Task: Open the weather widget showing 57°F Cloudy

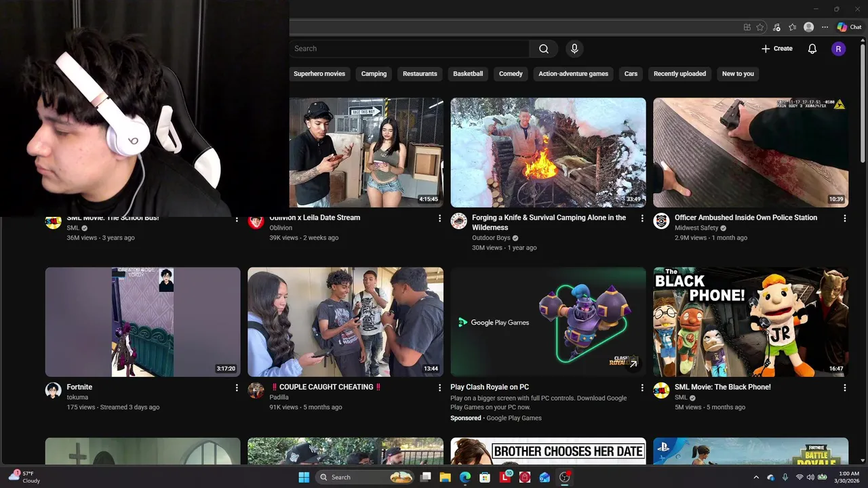Action: point(23,477)
